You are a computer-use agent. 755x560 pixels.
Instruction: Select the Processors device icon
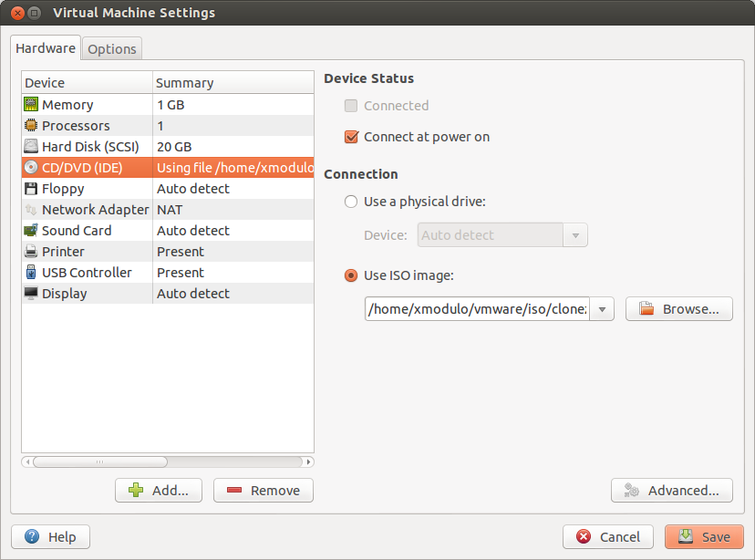(x=31, y=125)
